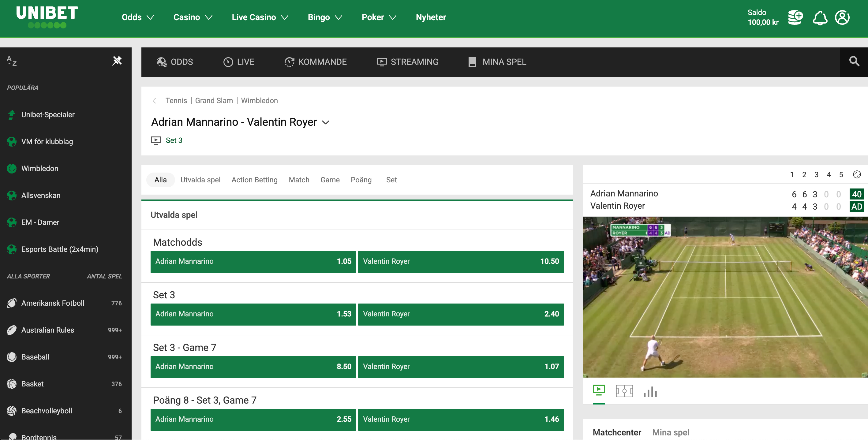Click the Allsvenskan football icon
The height and width of the screenshot is (440, 868).
click(11, 196)
